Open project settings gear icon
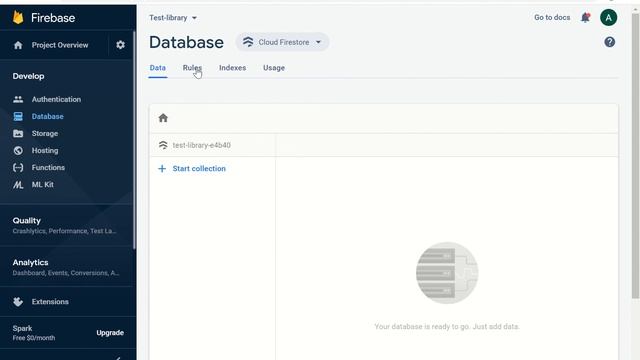This screenshot has height=360, width=640. coord(120,45)
